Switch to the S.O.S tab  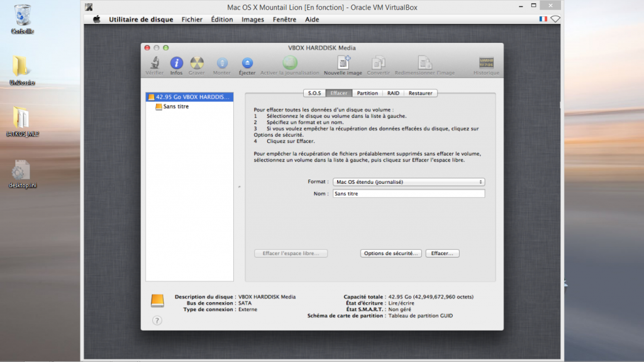[x=314, y=93]
